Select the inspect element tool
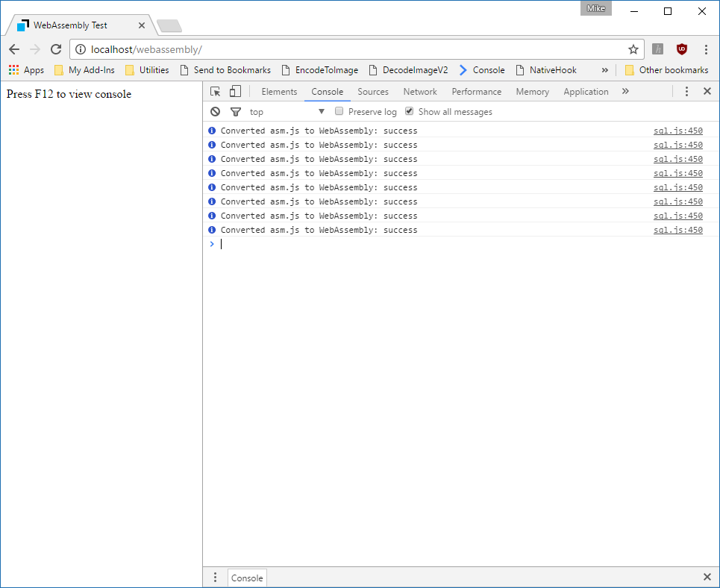 point(215,91)
